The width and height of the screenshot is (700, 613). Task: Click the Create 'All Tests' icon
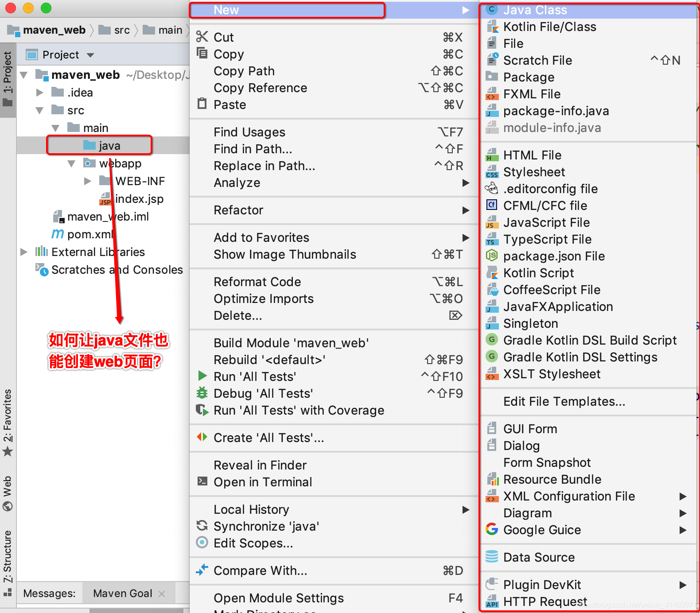[202, 437]
